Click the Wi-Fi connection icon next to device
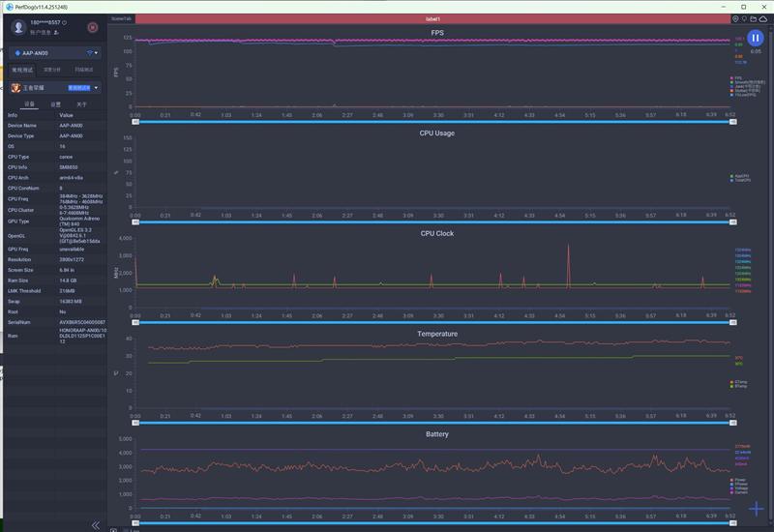The width and height of the screenshot is (774, 532). coord(89,53)
